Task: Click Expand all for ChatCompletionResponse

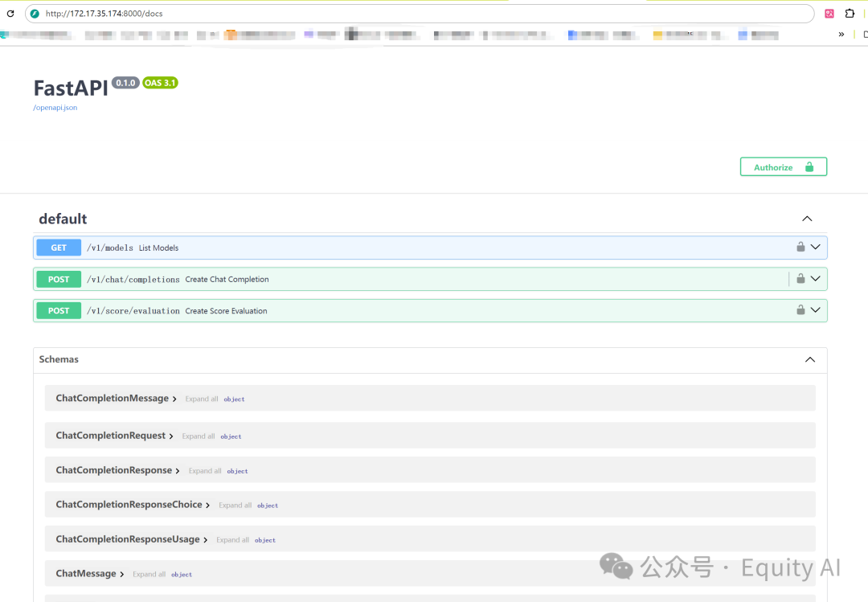Action: click(205, 471)
